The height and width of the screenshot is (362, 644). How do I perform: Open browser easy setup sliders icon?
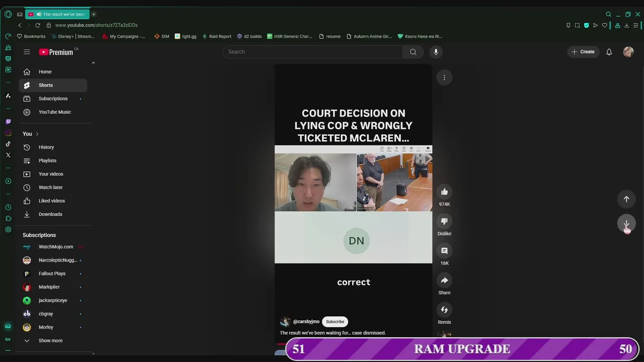click(636, 25)
